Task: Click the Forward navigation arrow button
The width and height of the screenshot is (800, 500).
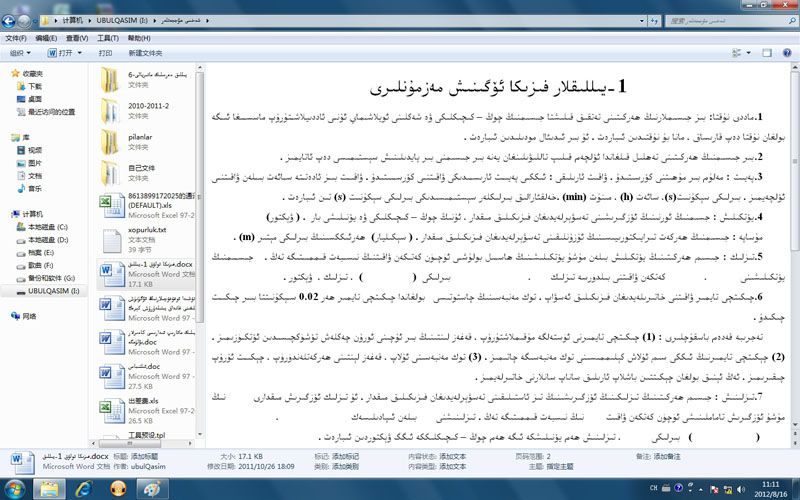Action: tap(23, 21)
